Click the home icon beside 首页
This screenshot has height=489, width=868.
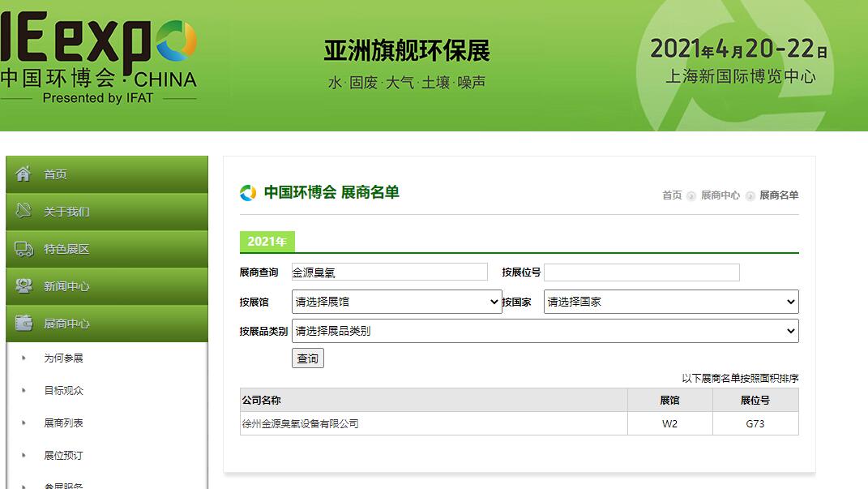[x=24, y=174]
